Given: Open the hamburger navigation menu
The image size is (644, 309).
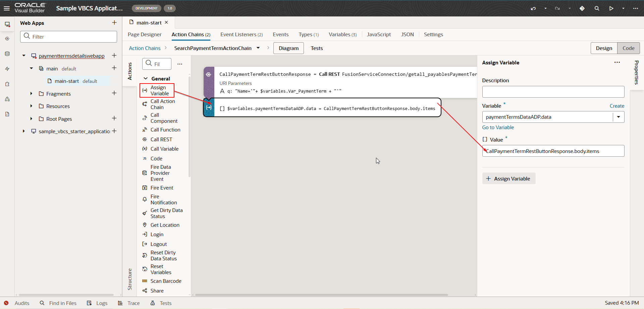Looking at the screenshot, I should [x=7, y=8].
